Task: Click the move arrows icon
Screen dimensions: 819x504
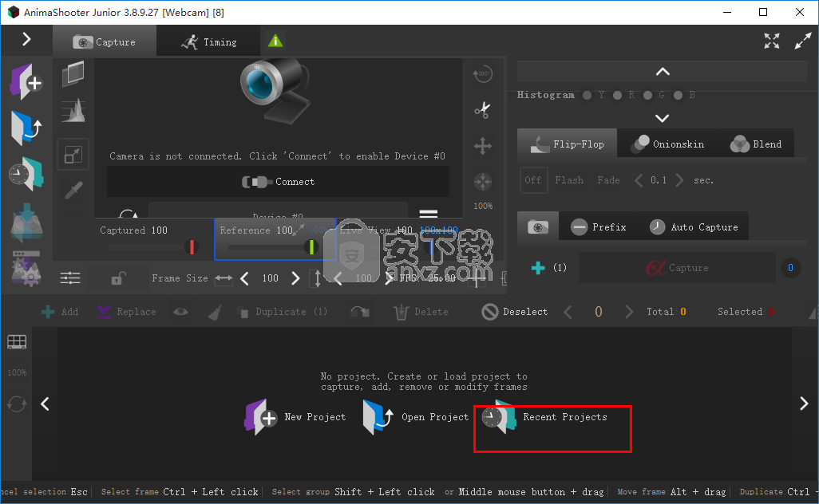Action: coord(483,146)
